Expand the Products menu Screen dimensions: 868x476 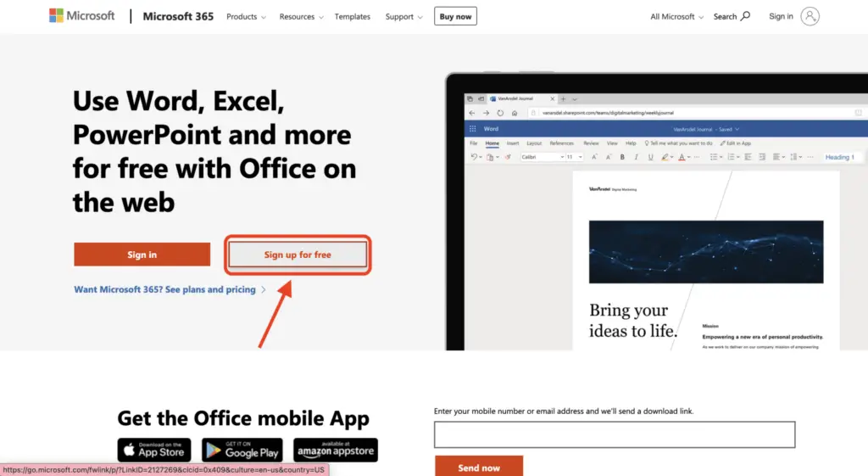[x=246, y=17]
